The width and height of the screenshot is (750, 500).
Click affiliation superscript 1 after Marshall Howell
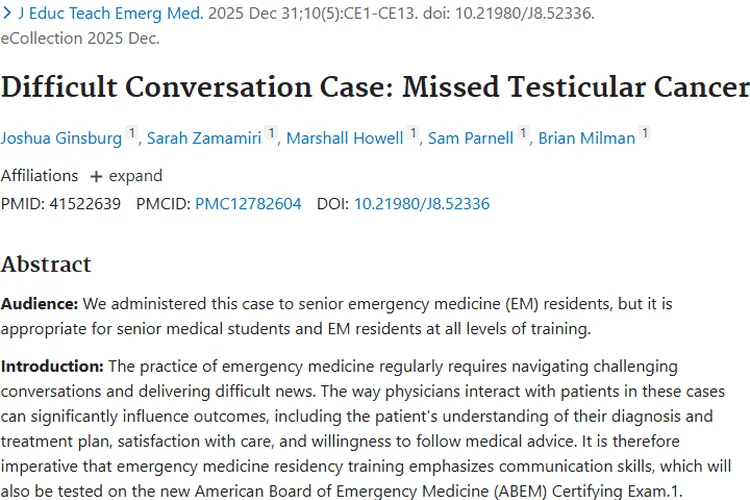[413, 133]
